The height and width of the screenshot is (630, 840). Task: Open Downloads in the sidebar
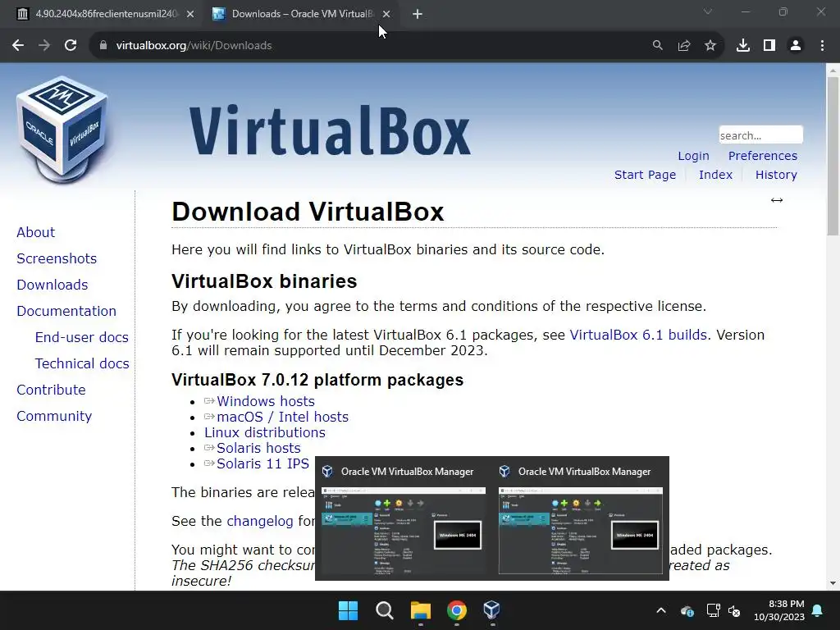coord(52,285)
